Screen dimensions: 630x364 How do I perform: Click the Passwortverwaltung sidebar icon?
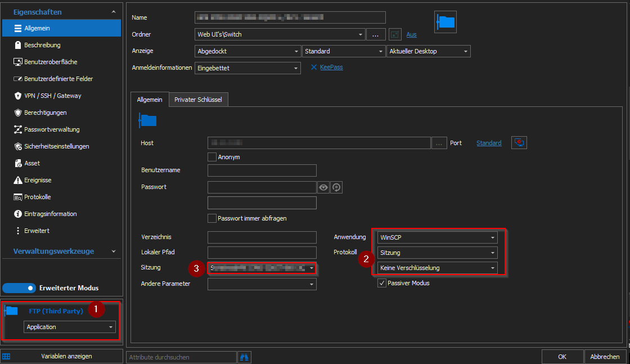click(x=17, y=129)
